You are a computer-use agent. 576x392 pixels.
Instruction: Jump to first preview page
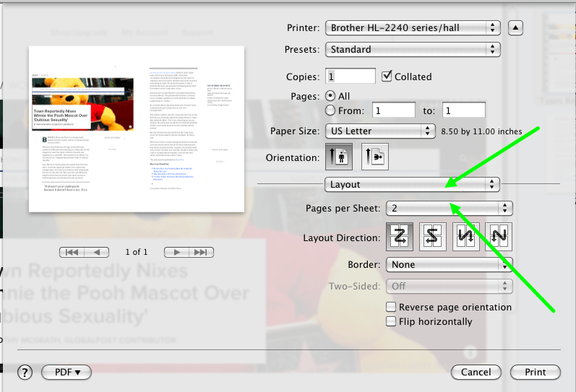[72, 252]
